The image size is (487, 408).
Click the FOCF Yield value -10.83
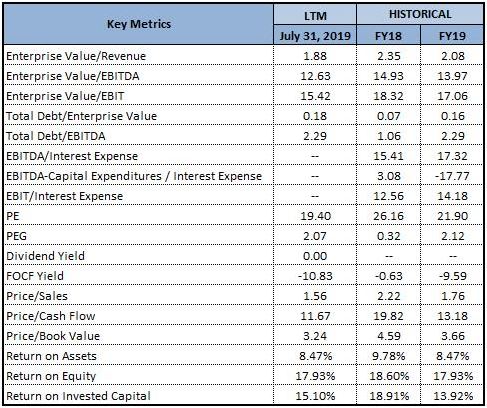coord(315,276)
